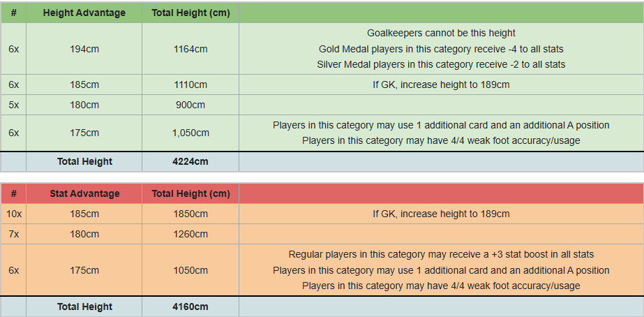
Task: Select the '5x' count cell in green table
Action: coord(13,105)
